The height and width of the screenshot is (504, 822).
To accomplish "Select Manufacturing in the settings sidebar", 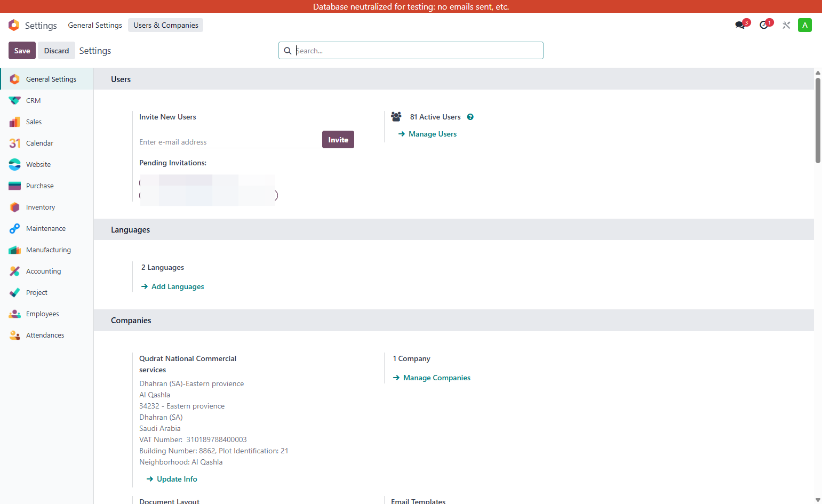I will pos(47,250).
